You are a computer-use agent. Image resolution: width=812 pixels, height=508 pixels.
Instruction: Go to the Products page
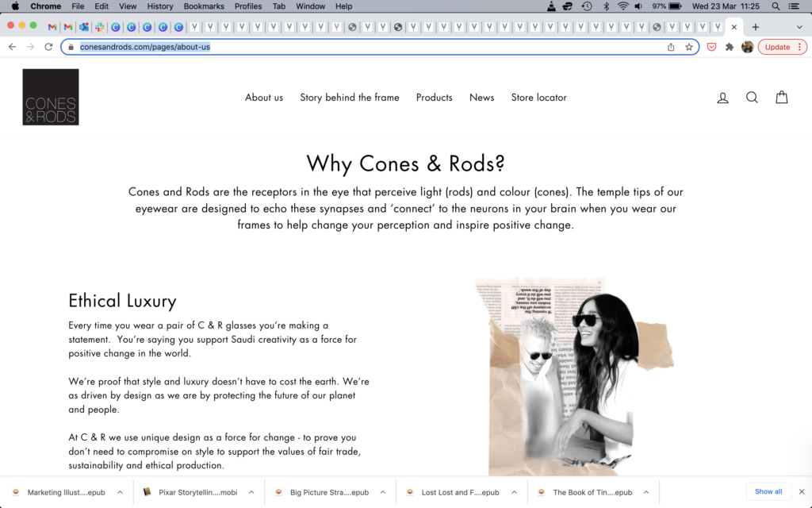[x=435, y=98]
